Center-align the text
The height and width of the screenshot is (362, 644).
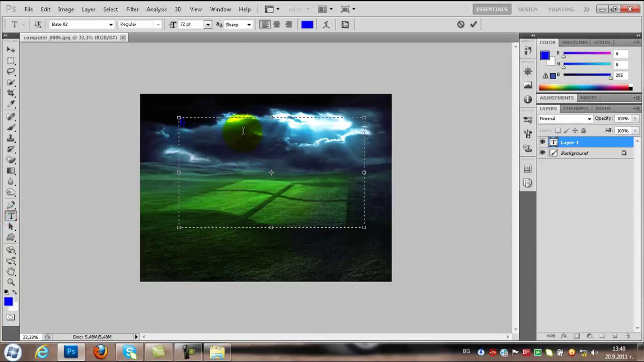coord(277,24)
